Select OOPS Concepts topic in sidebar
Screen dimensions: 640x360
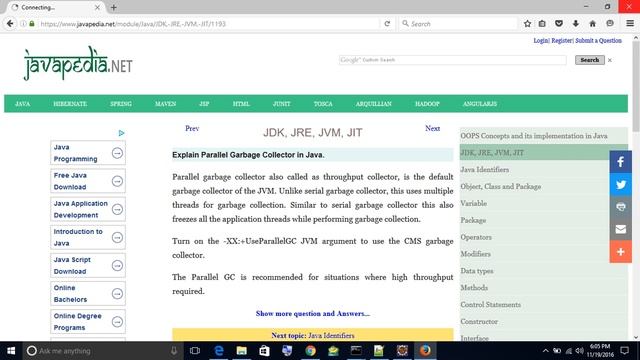point(534,136)
